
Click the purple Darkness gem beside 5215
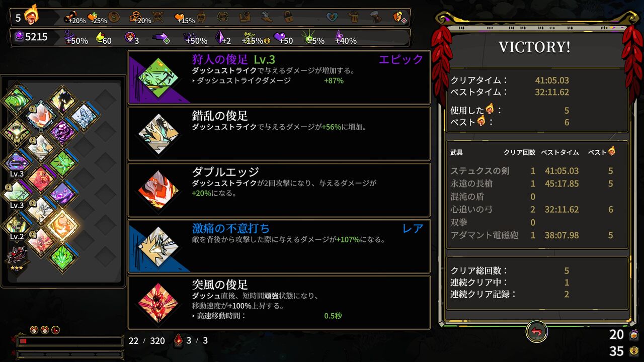coord(19,37)
